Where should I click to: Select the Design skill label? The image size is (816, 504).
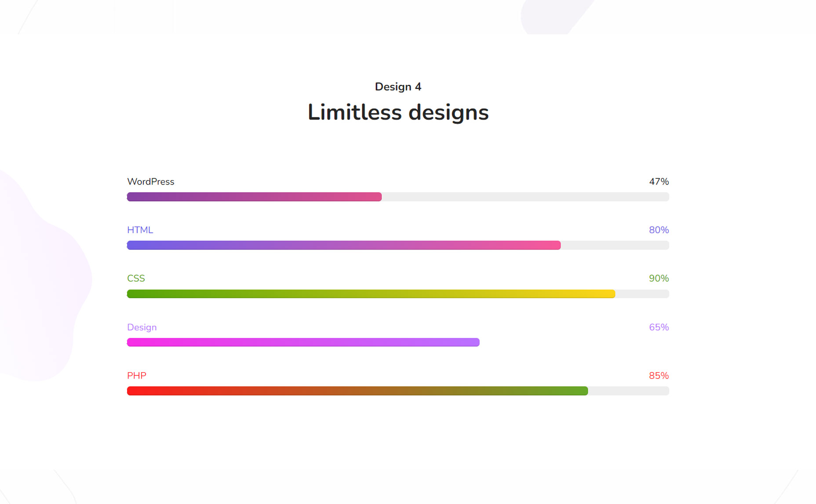coord(142,327)
